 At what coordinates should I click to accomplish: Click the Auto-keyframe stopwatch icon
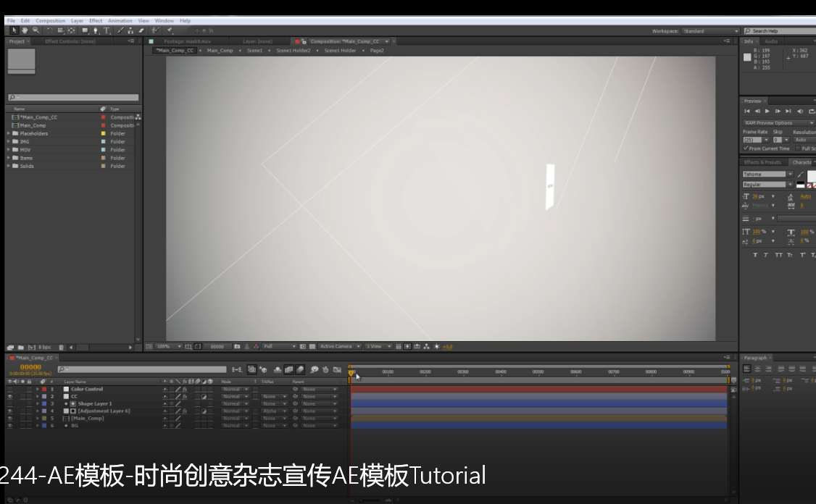coord(325,370)
